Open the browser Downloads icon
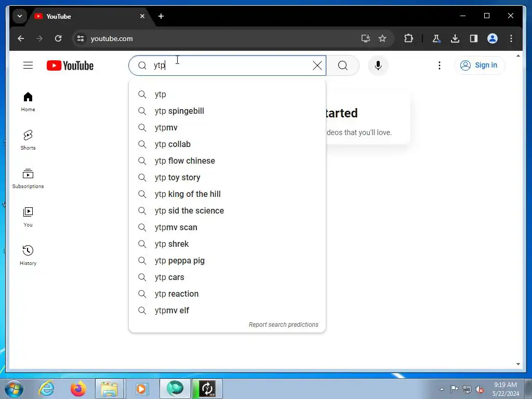This screenshot has width=532, height=399. 455,38
